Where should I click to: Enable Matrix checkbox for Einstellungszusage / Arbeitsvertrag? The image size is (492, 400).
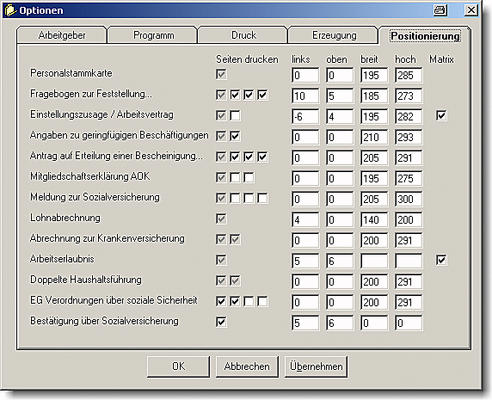click(441, 116)
